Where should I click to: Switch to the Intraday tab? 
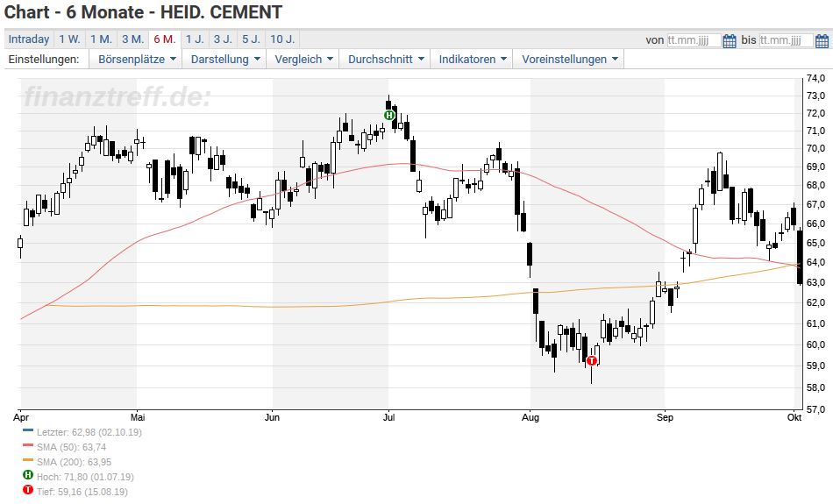(x=29, y=39)
